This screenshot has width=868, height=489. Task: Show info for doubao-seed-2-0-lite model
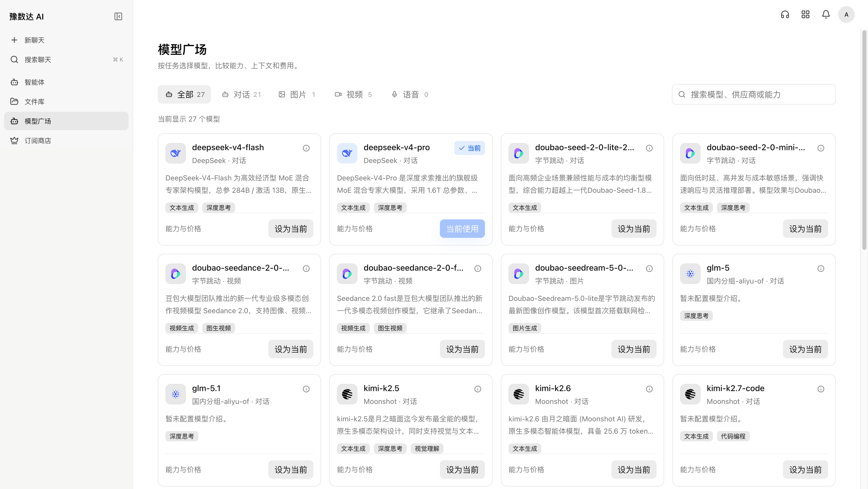coord(649,148)
